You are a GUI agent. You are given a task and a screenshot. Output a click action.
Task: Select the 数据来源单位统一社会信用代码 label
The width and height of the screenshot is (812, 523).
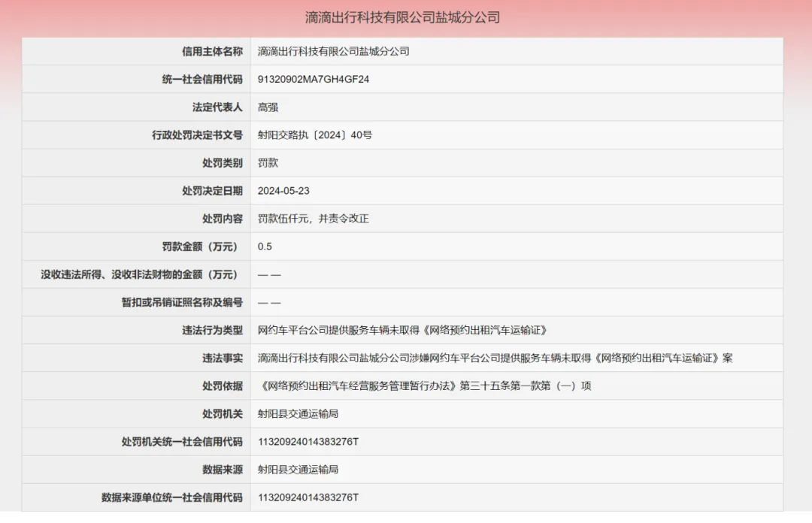pyautogui.click(x=172, y=498)
